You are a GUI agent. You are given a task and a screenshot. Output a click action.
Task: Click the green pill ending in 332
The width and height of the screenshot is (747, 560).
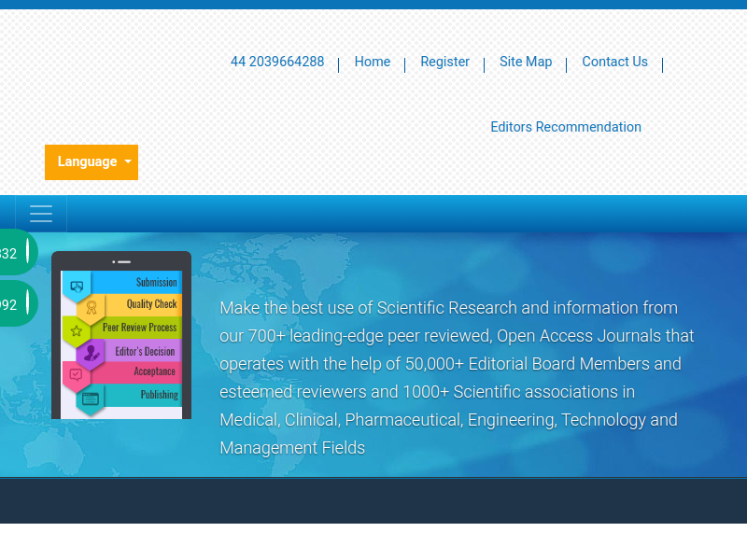[13, 253]
